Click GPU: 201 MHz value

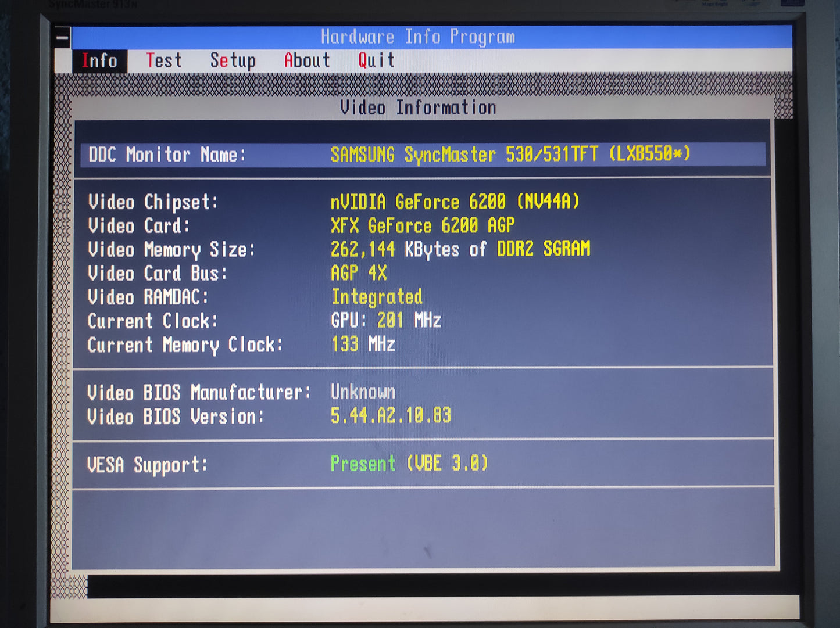(386, 321)
